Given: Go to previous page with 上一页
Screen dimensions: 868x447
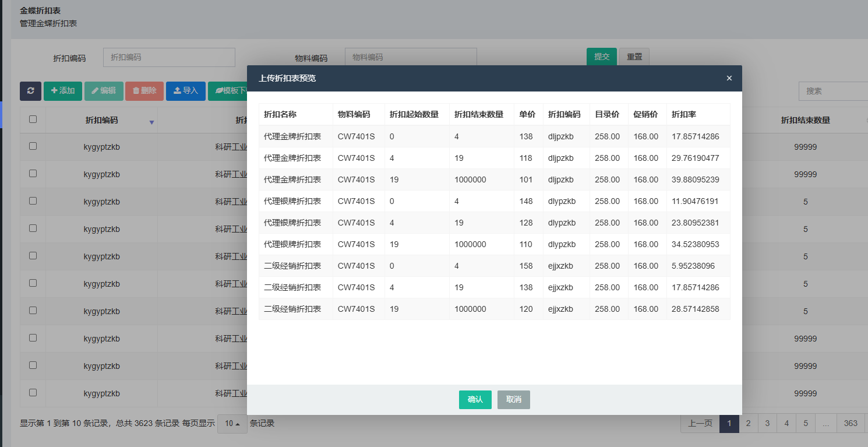Looking at the screenshot, I should pos(700,423).
